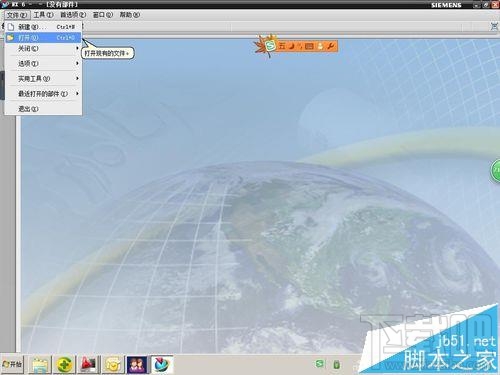Toggle the moon icon on Sogou toolbar

point(292,46)
